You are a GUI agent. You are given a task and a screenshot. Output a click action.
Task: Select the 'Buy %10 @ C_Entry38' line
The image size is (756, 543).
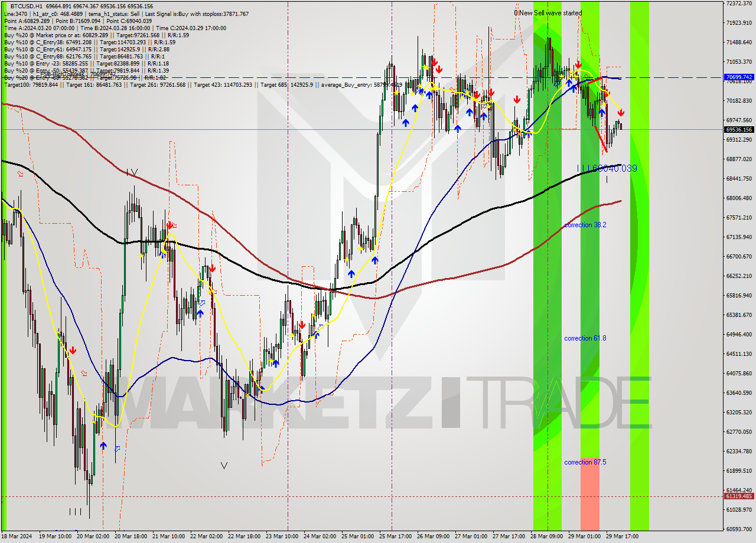[89, 42]
